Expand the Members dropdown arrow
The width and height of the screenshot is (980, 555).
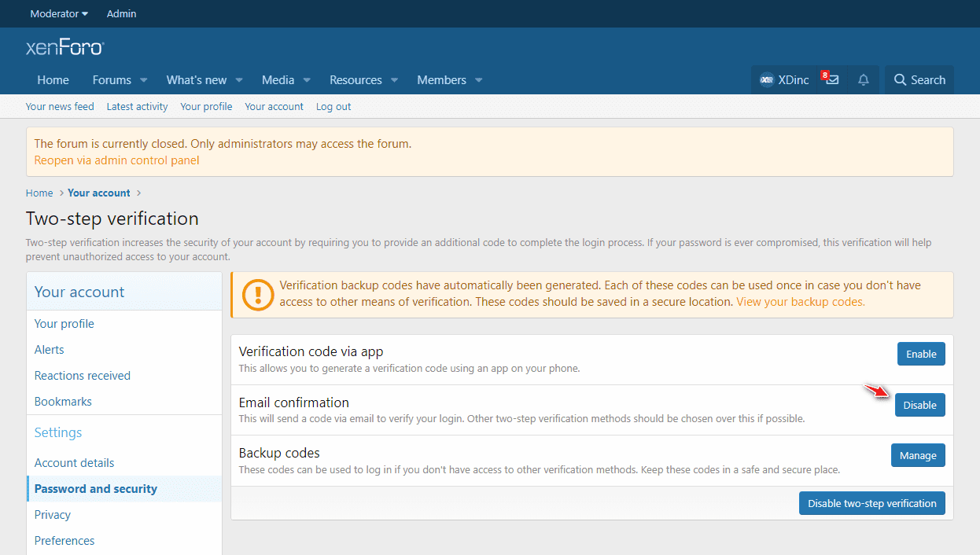tap(478, 80)
